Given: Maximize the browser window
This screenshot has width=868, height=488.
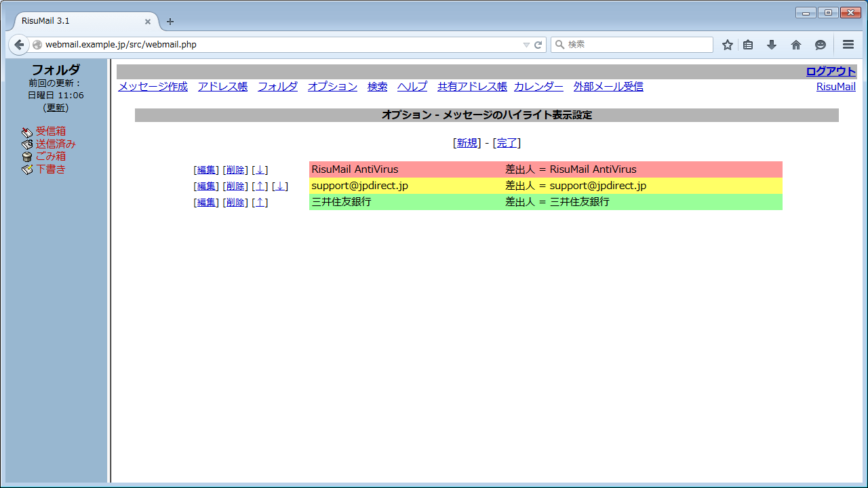Looking at the screenshot, I should pos(828,12).
